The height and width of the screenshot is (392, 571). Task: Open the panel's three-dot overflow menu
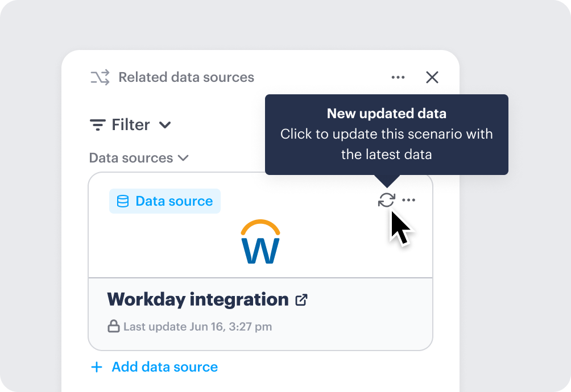(398, 77)
